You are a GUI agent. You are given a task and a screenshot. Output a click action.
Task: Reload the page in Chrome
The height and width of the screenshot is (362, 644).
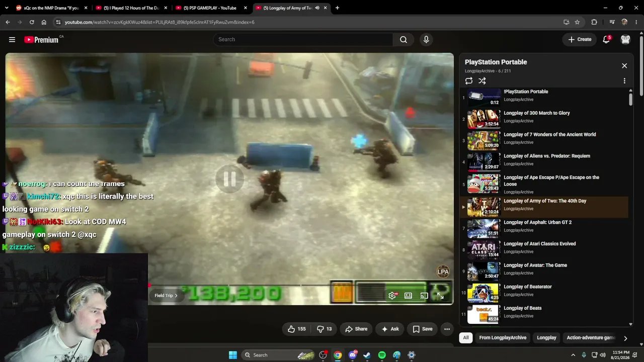tap(32, 22)
